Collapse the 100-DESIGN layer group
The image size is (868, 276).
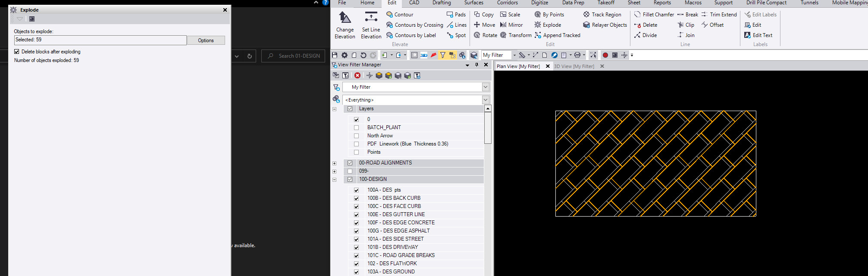334,180
